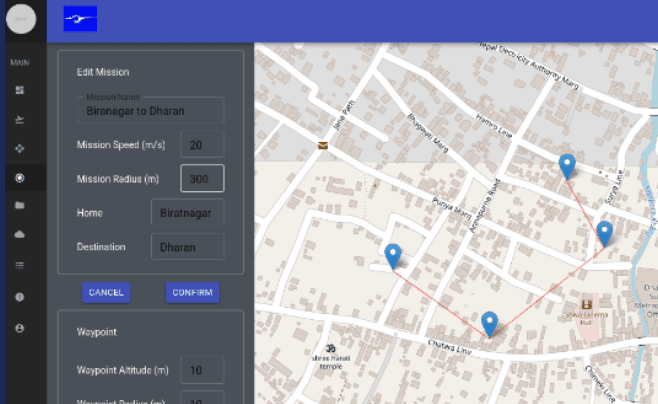
Task: Click the info alert icon in sidebar
Action: point(20,297)
